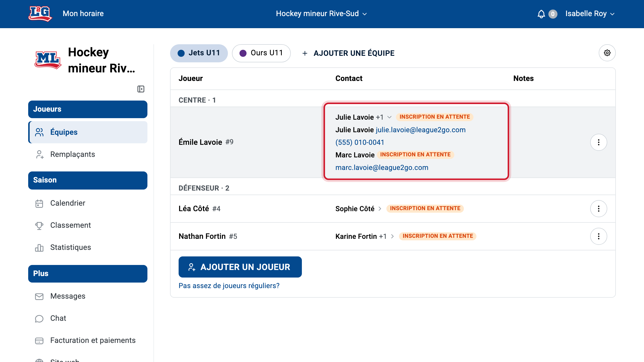Open Calendrier sidebar item

[x=88, y=203]
